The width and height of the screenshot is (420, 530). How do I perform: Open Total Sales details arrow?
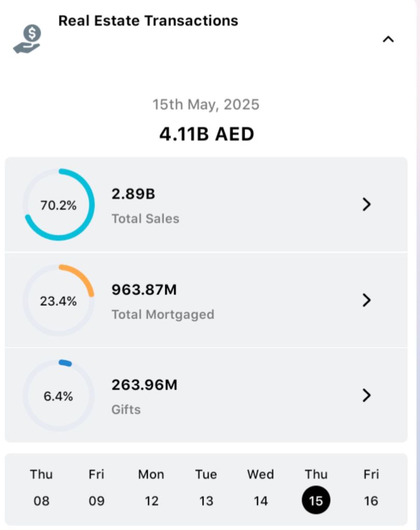[367, 205]
